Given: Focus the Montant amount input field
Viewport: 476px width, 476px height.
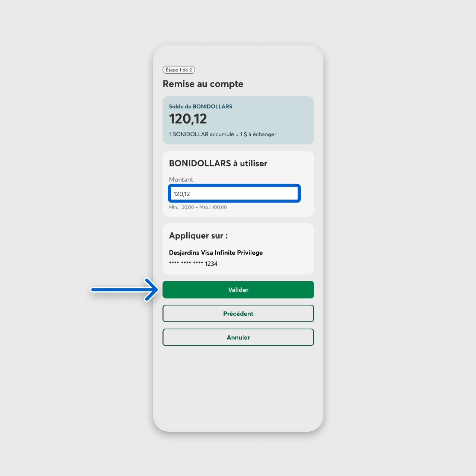Looking at the screenshot, I should (x=234, y=194).
